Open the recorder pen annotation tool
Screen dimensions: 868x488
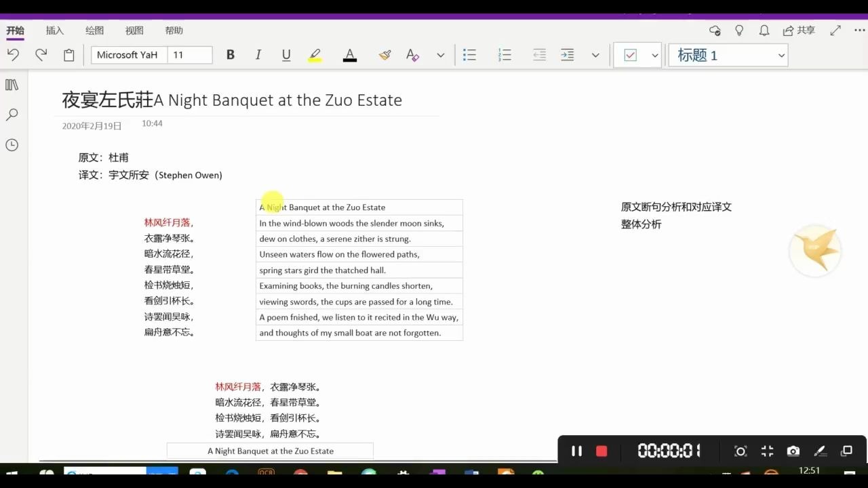819,451
